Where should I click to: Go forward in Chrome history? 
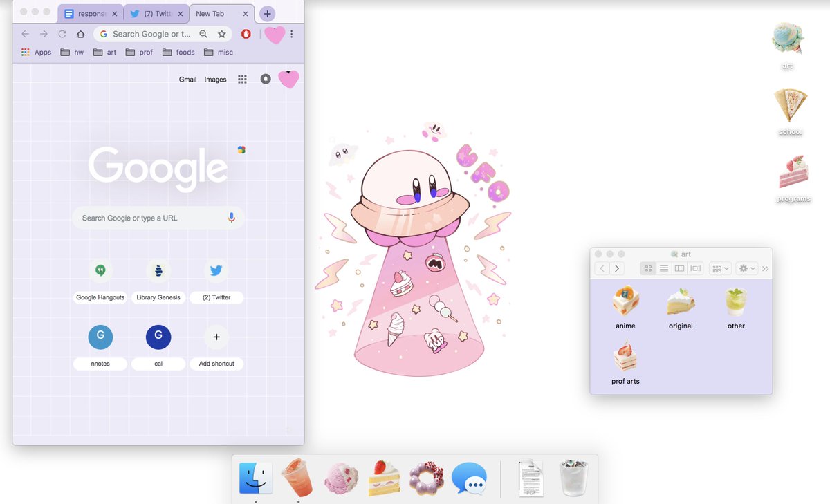(x=44, y=34)
